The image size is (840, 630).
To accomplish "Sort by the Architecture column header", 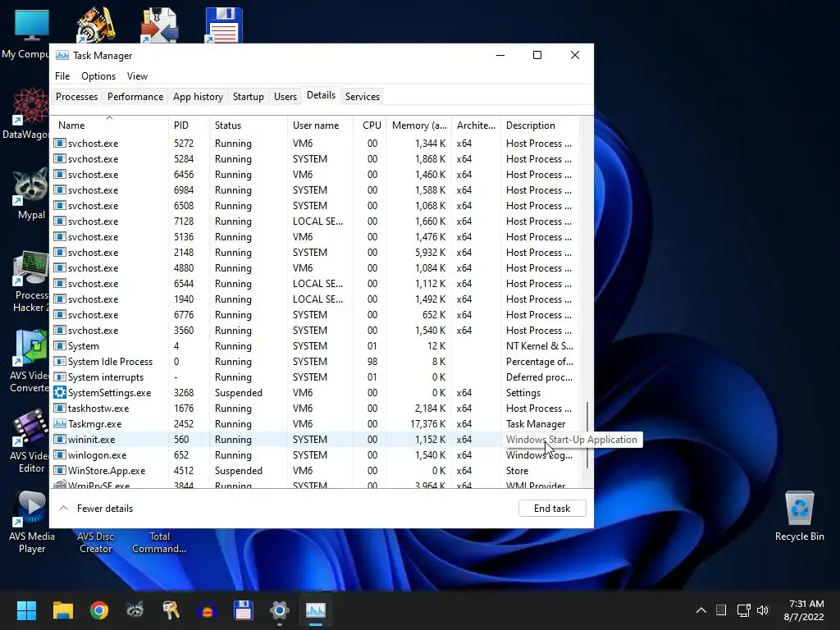I will point(476,125).
